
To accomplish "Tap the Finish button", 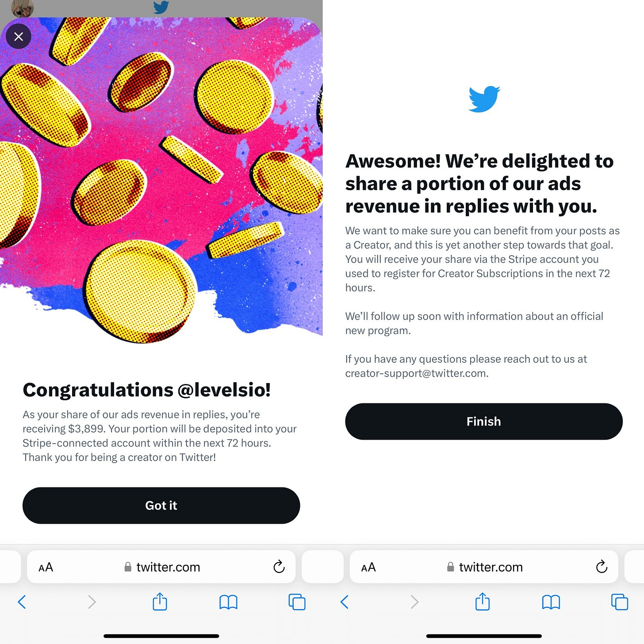I will pos(484,422).
